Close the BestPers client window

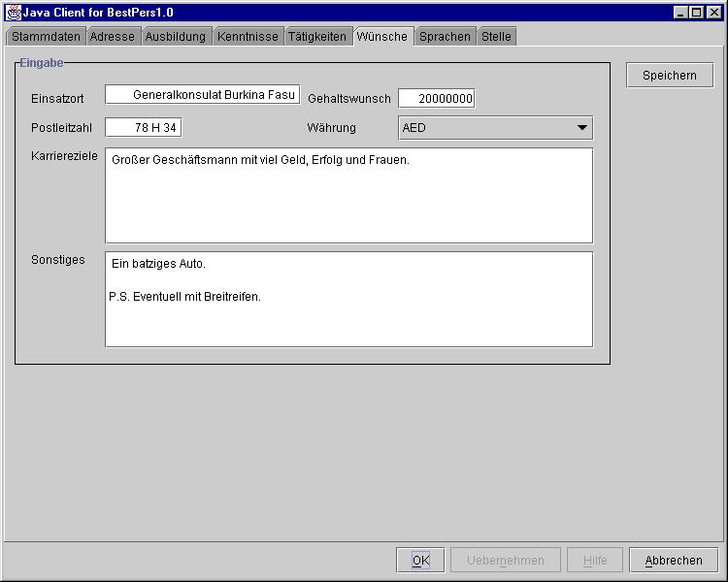(712, 13)
